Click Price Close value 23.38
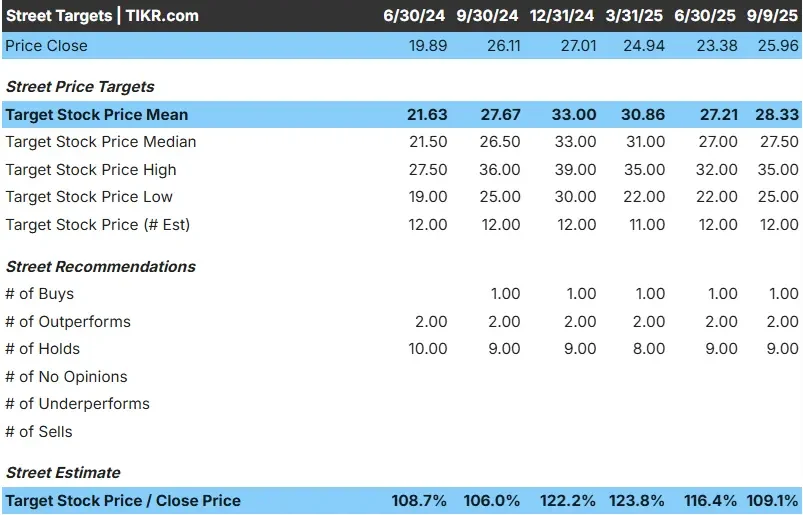803x515 pixels. tap(717, 46)
